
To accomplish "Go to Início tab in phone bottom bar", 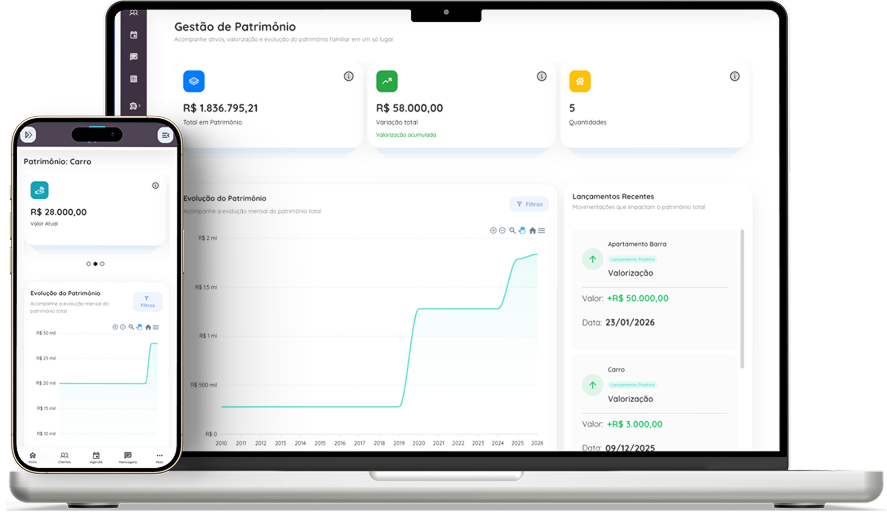I will point(33,457).
